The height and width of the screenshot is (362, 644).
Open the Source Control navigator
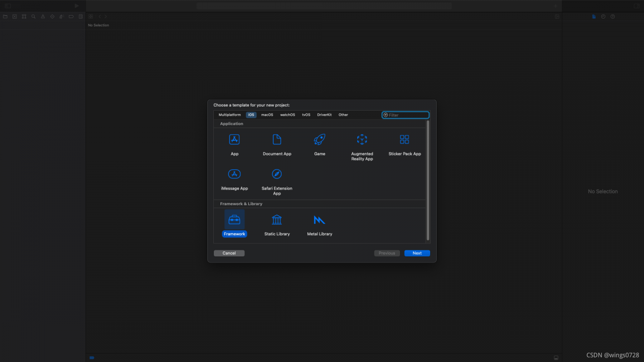[x=15, y=17]
